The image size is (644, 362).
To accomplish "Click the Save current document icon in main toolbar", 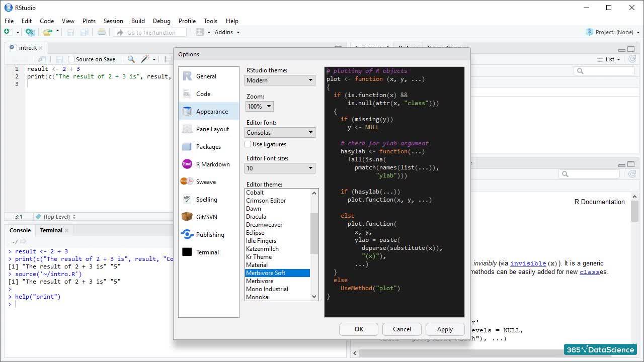I will pyautogui.click(x=70, y=32).
